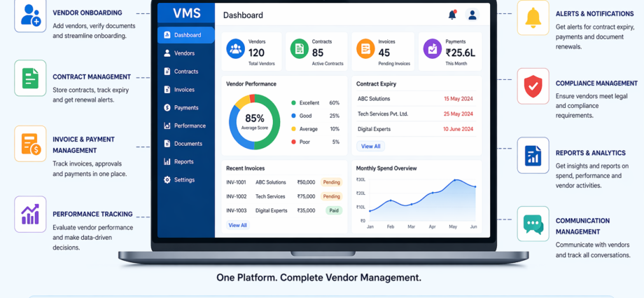The image size is (644, 298).
Task: Click the Reports & Analytics feature icon
Action: click(x=533, y=156)
